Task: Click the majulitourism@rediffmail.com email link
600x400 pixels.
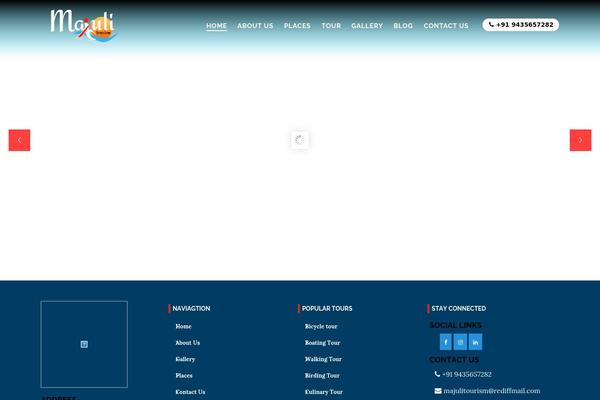Action: coord(488,390)
